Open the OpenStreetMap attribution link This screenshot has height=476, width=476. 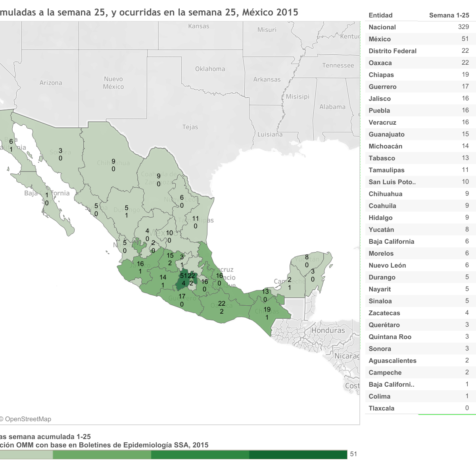point(28,419)
